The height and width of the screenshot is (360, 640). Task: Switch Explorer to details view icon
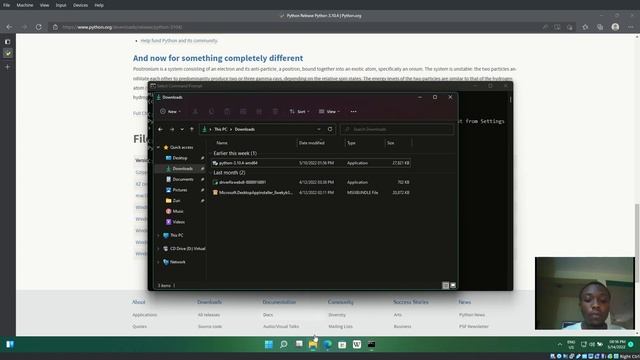point(446,285)
